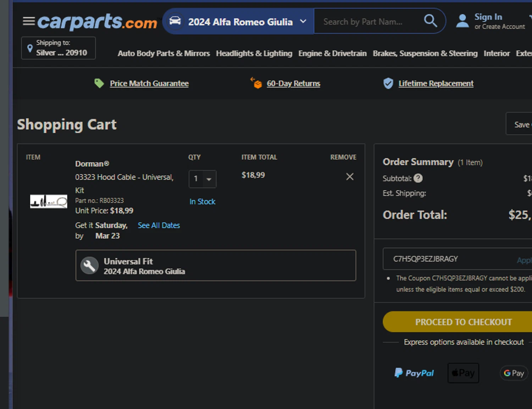Click the orange returns box icon
This screenshot has height=409, width=532.
(x=256, y=83)
